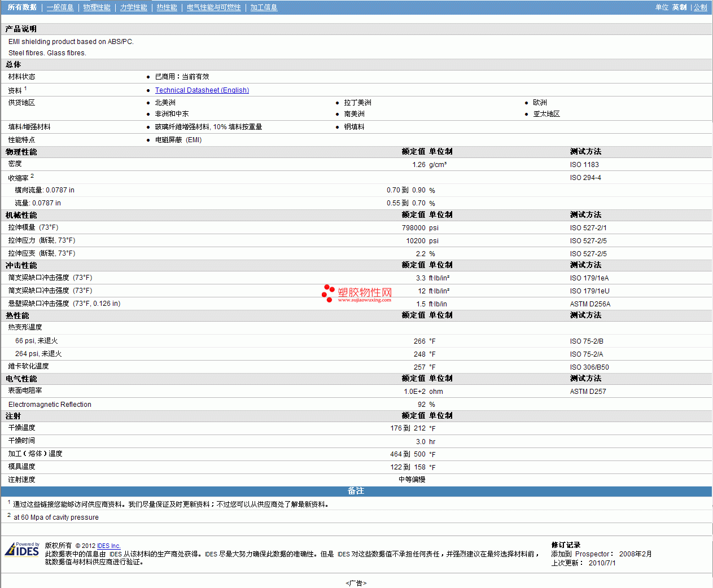The image size is (713, 588).
Task: Click footnote 2 marker beside 收缩率
Action: 32,176
